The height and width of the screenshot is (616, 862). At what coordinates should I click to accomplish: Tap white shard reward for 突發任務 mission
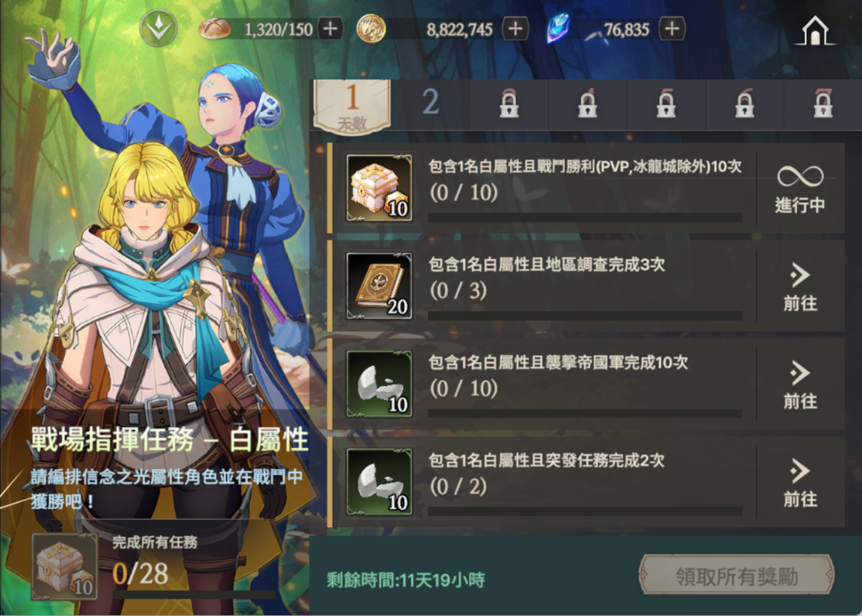pos(379,482)
